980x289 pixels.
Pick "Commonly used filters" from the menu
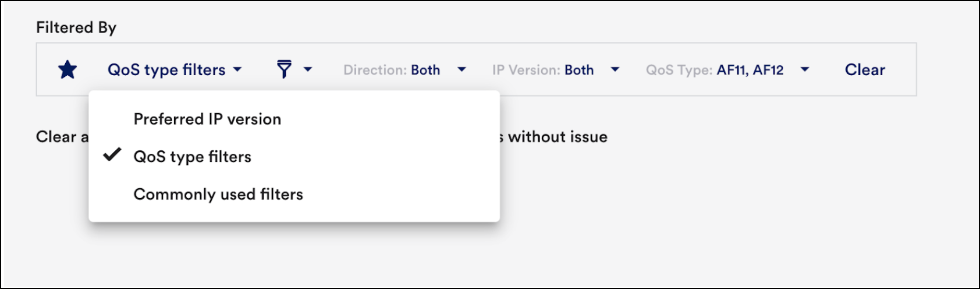click(x=218, y=194)
